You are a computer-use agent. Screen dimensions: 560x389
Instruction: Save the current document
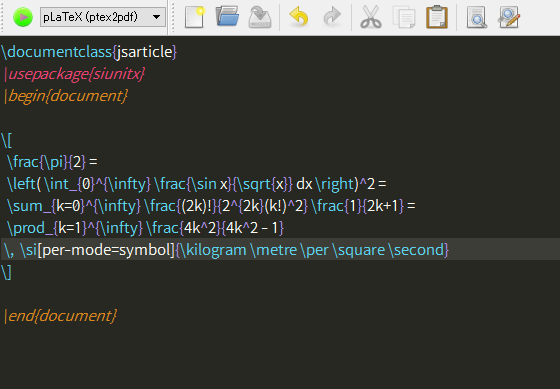pos(260,17)
